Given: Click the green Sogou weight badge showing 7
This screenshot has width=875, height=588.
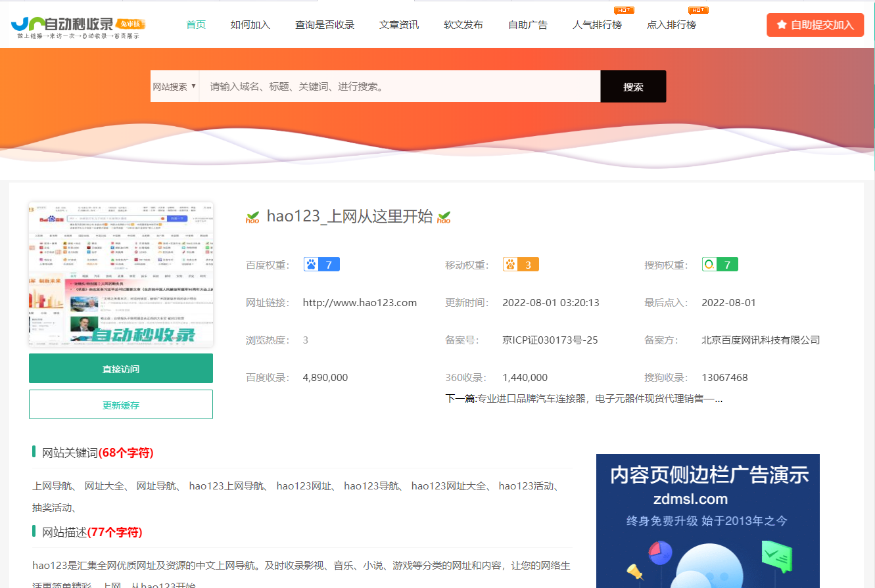Looking at the screenshot, I should point(720,265).
